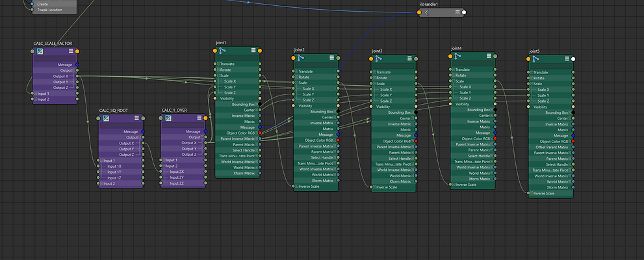Click the multiplyDivide icon on CALC_SCALE_FACTOR node

coord(40,51)
